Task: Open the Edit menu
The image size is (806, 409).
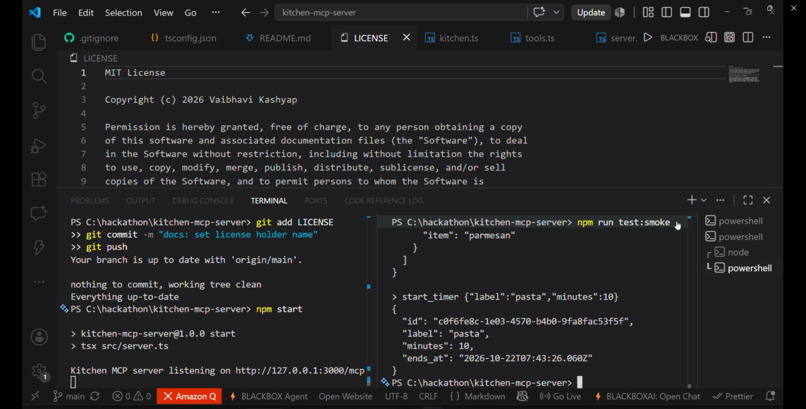Action: click(86, 12)
